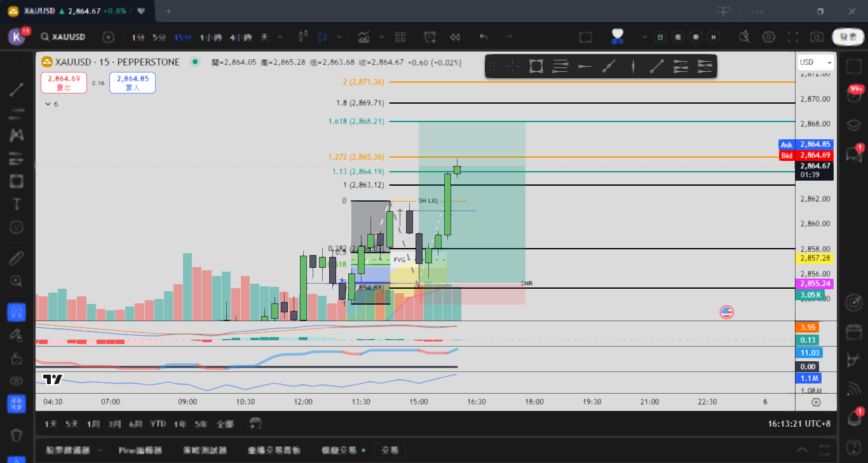Open the object tree layers icon in right sidebar
868x463 pixels.
point(855,124)
